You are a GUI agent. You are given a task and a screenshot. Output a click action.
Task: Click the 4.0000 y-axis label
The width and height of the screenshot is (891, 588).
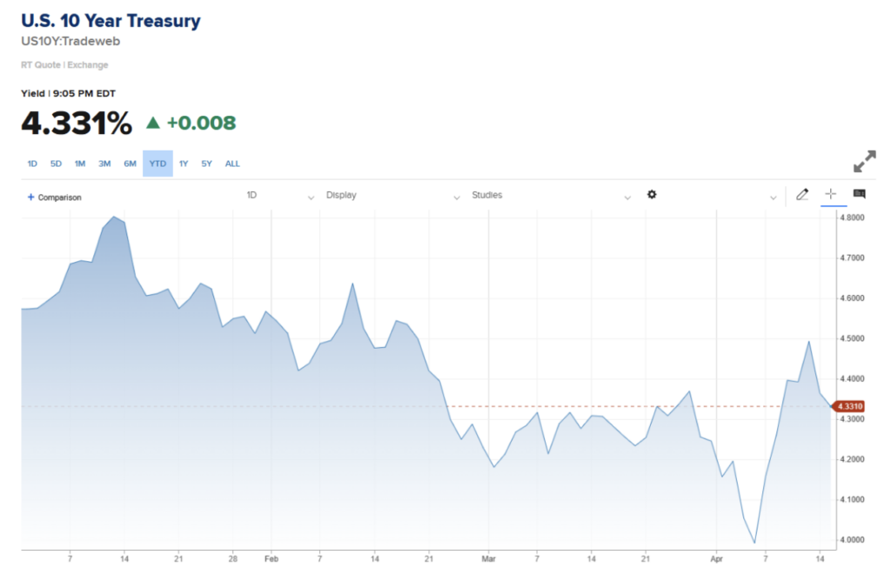click(x=852, y=539)
